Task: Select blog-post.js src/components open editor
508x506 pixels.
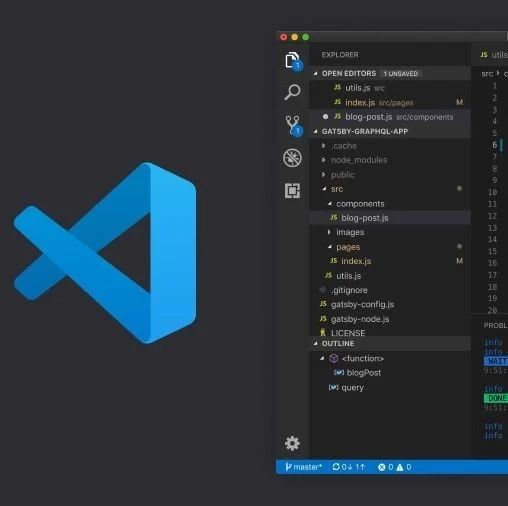Action: pyautogui.click(x=390, y=117)
